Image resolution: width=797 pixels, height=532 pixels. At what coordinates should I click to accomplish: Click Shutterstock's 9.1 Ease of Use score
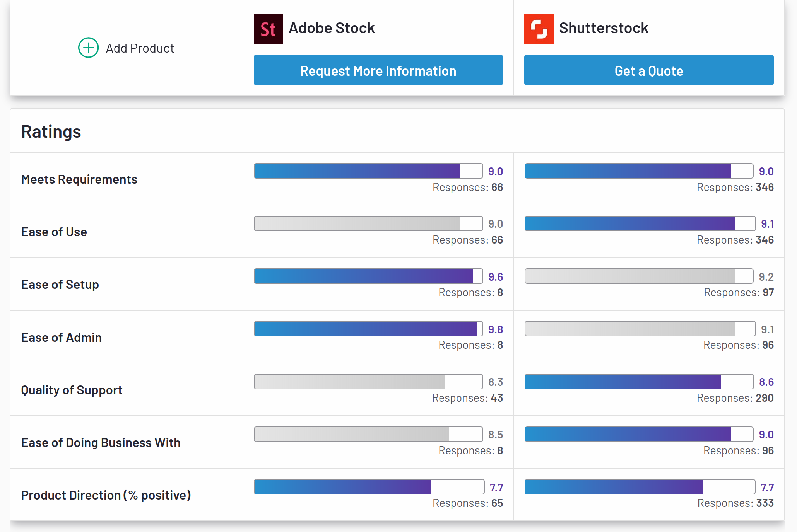[767, 224]
